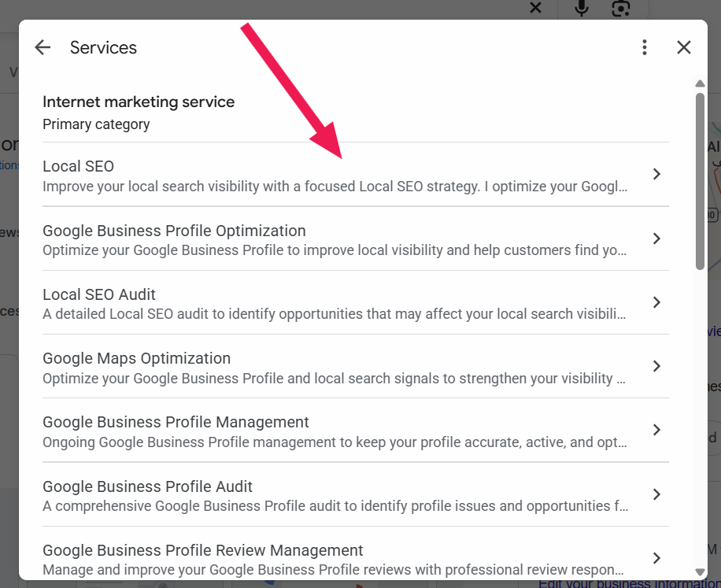Select the Local SEO Audit title
This screenshot has height=588, width=721.
pyautogui.click(x=99, y=294)
